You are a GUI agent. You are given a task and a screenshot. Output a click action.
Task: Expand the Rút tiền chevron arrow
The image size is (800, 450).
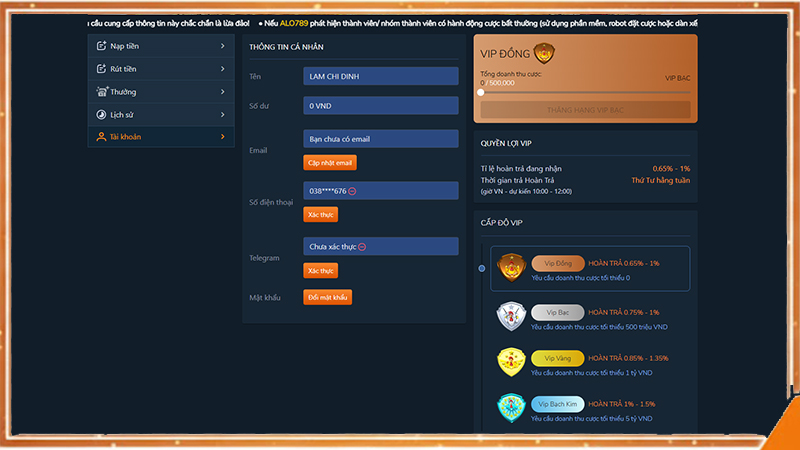click(x=222, y=69)
